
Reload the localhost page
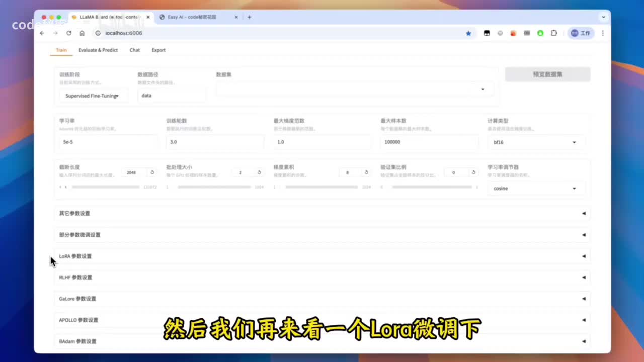69,33
